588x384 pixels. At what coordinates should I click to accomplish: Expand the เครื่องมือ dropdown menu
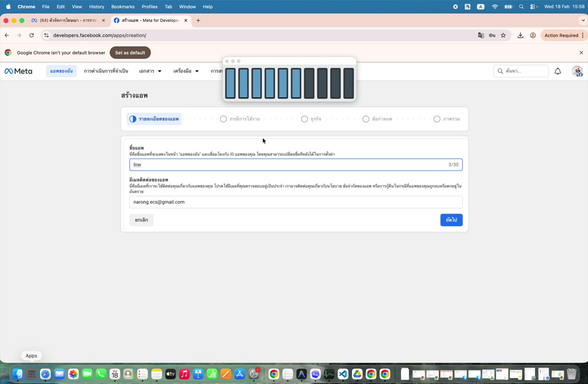click(186, 71)
